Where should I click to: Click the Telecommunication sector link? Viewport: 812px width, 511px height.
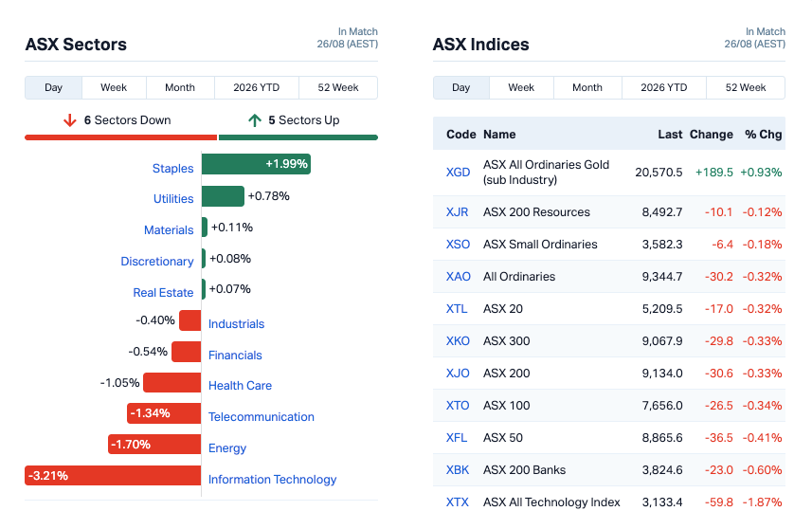(x=261, y=417)
